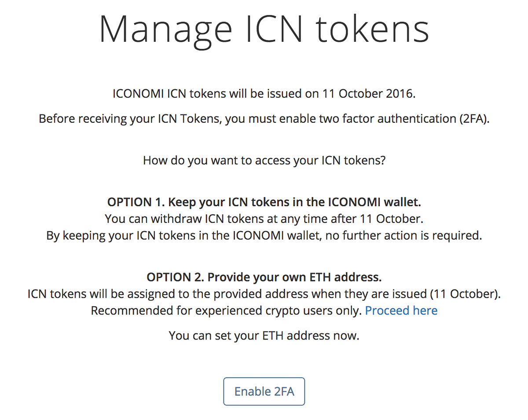528x420 pixels.
Task: Click "(11 October)" in the Option 2 description
Action: pos(466,294)
